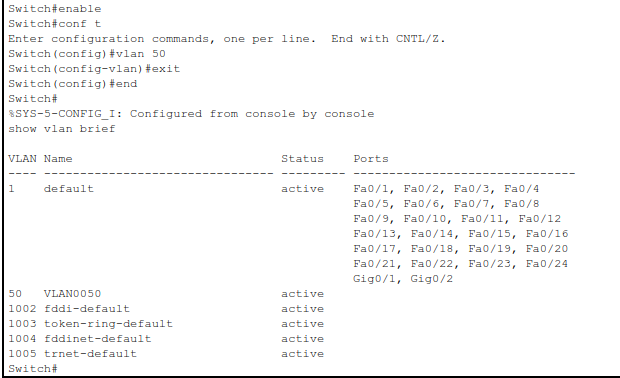Click the 'vlan 50' command line
The height and width of the screenshot is (378, 620).
tap(87, 54)
